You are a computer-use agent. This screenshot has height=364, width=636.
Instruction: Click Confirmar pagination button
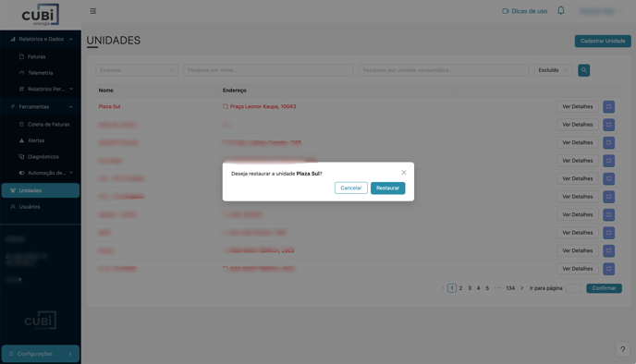[x=604, y=288]
